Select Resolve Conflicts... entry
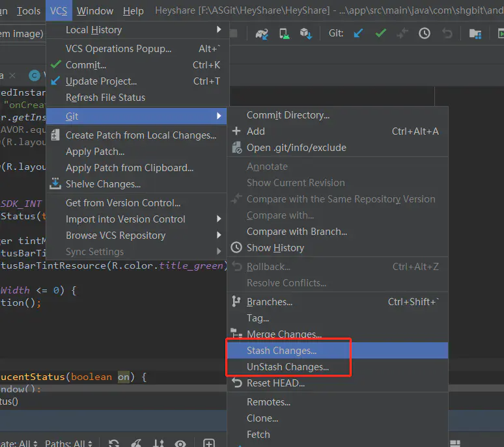 (337, 283)
